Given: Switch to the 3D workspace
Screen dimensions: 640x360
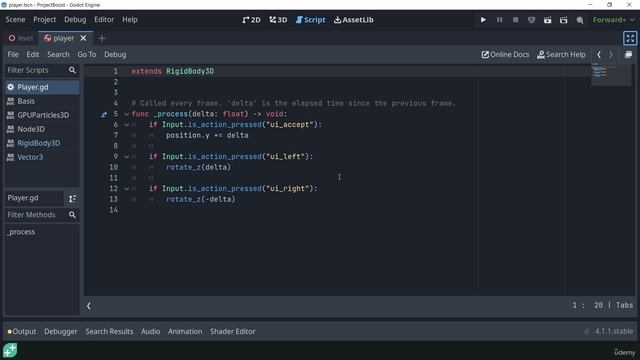Looking at the screenshot, I should click(278, 20).
